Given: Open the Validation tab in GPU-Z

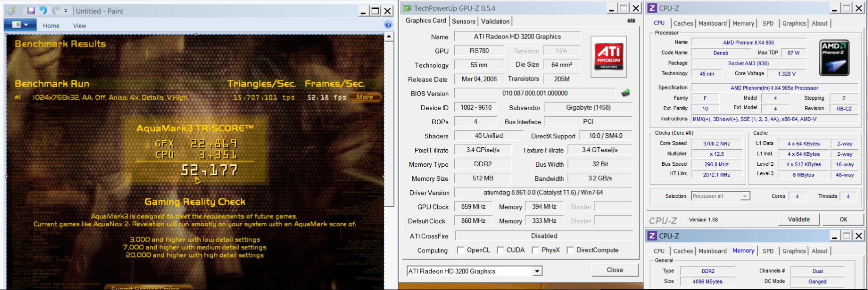Looking at the screenshot, I should tap(495, 22).
